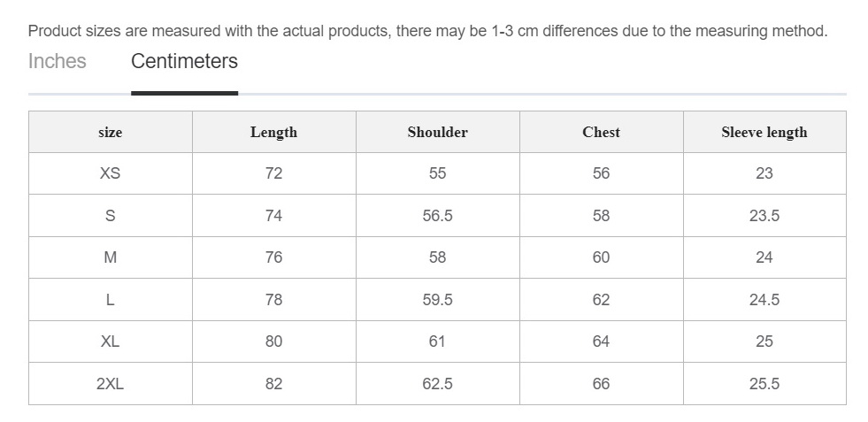868x422 pixels.
Task: Click the Chest column header
Action: (x=601, y=132)
